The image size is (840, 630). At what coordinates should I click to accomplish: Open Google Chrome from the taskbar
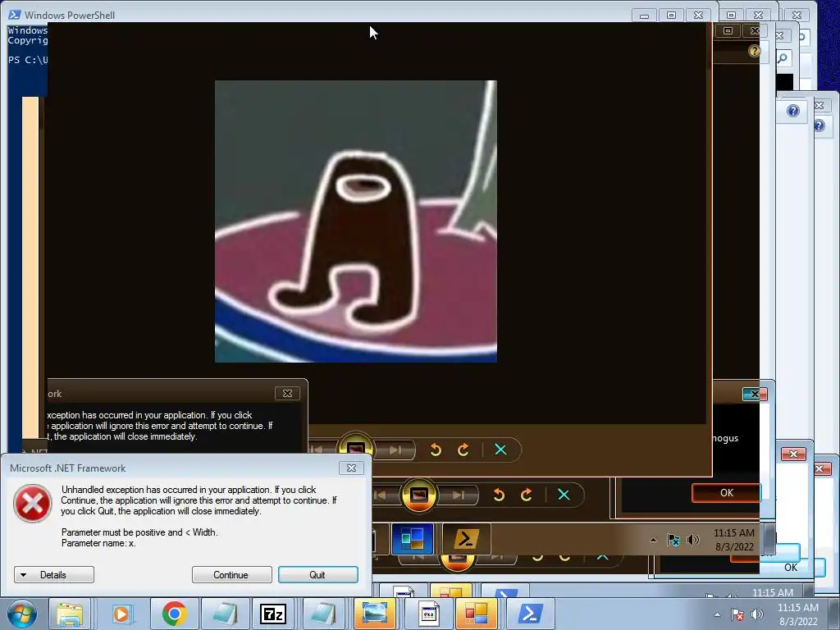coord(174,614)
